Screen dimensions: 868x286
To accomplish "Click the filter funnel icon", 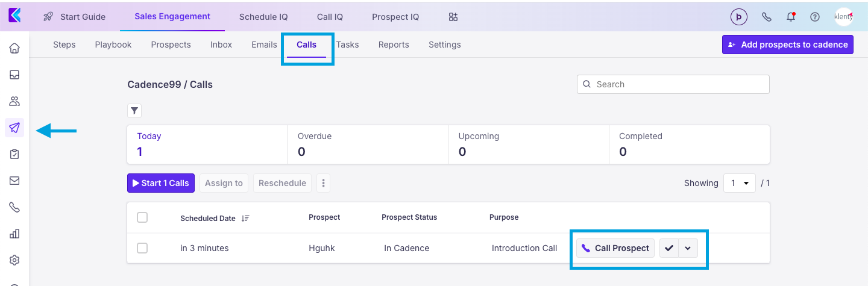I will 134,111.
